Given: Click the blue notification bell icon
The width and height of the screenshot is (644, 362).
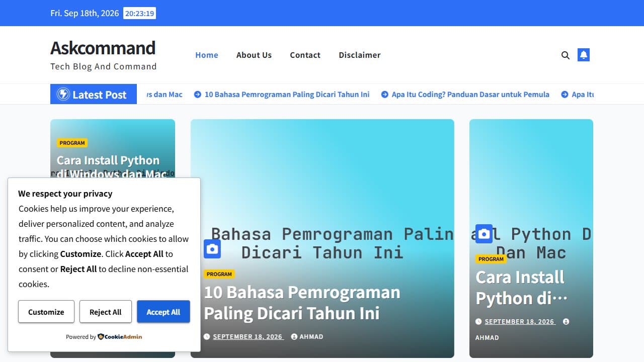Looking at the screenshot, I should click(x=584, y=55).
